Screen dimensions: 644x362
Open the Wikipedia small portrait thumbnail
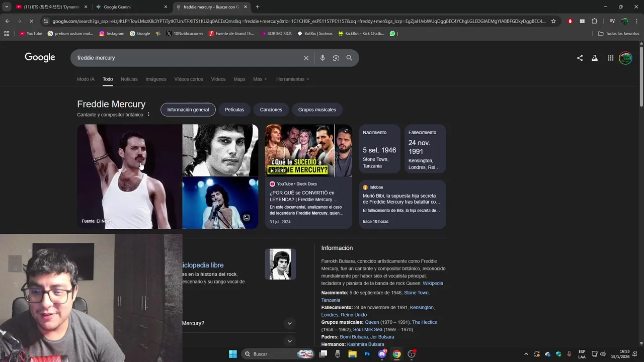pos(280,264)
